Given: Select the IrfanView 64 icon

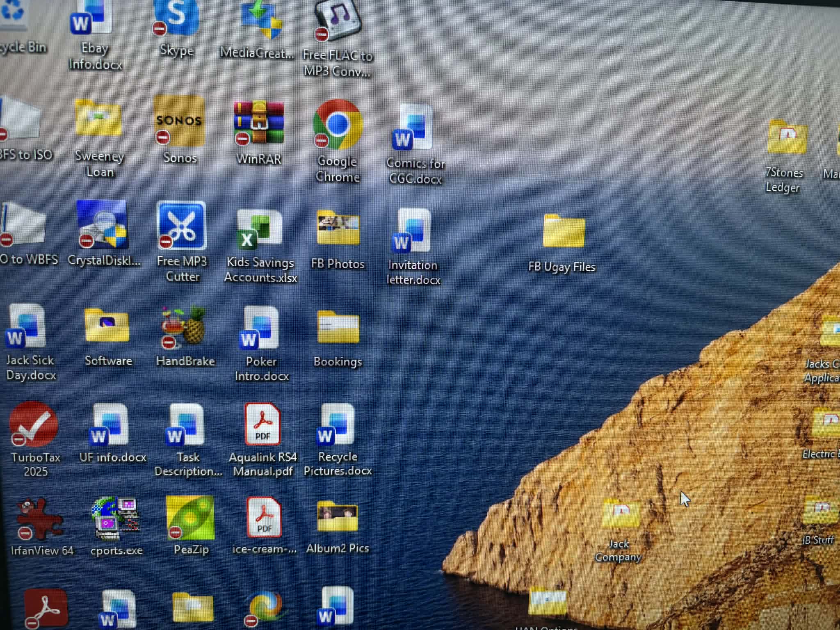Looking at the screenshot, I should point(40,519).
